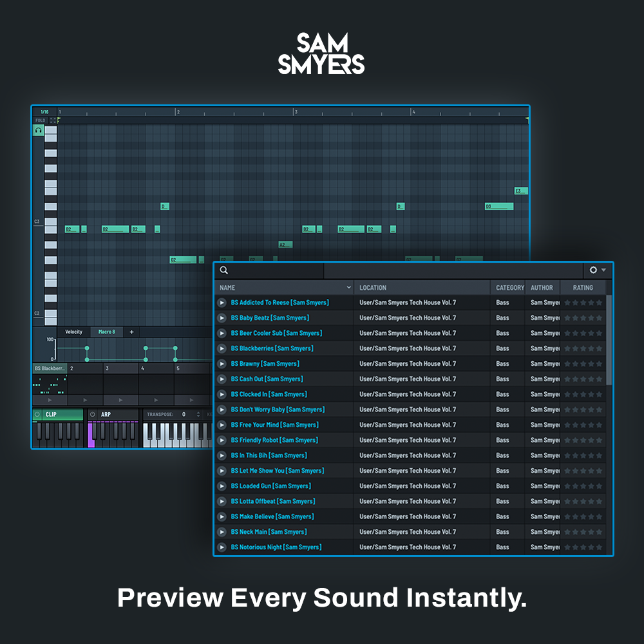Image resolution: width=644 pixels, height=644 pixels.
Task: Set star rating for BS Addicted To Reese
Action: point(583,303)
